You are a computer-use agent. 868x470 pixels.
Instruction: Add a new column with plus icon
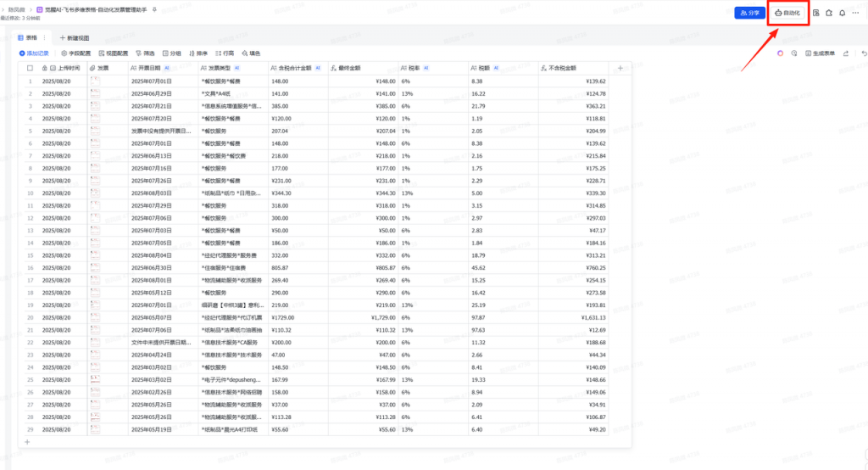click(x=620, y=68)
